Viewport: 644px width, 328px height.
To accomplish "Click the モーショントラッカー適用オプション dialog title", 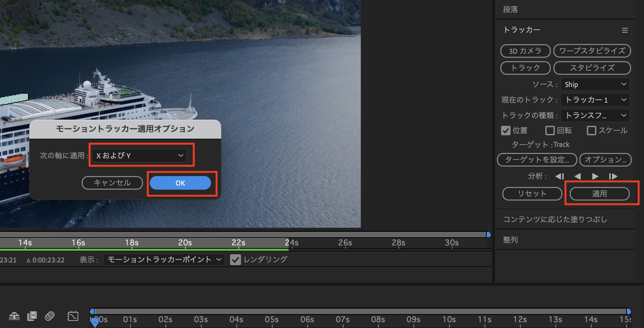I will point(125,129).
